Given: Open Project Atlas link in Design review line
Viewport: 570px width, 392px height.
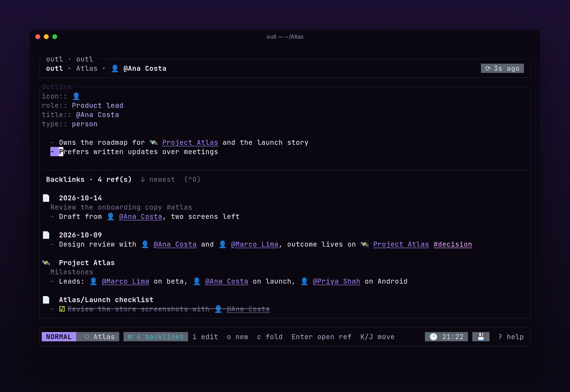Looking at the screenshot, I should [x=401, y=244].
